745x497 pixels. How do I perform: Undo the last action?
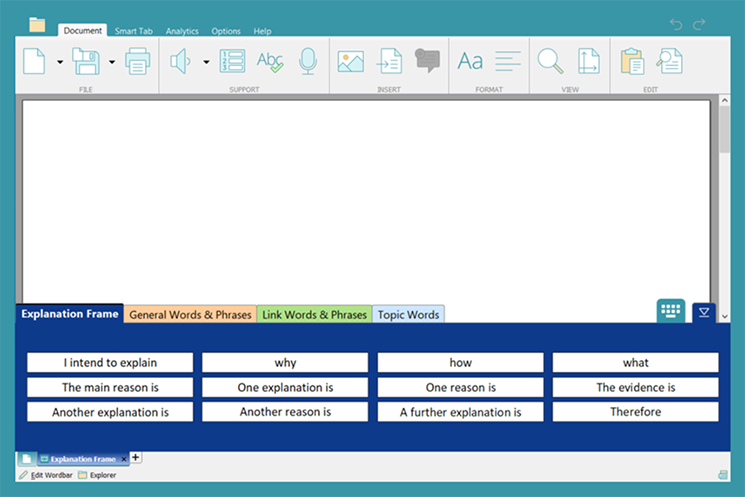pyautogui.click(x=676, y=24)
